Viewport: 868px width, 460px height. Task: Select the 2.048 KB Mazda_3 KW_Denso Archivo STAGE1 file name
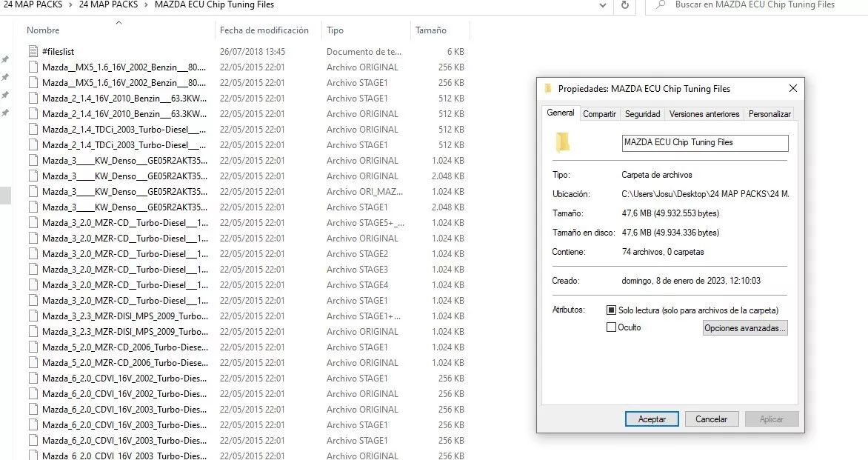pyautogui.click(x=124, y=207)
